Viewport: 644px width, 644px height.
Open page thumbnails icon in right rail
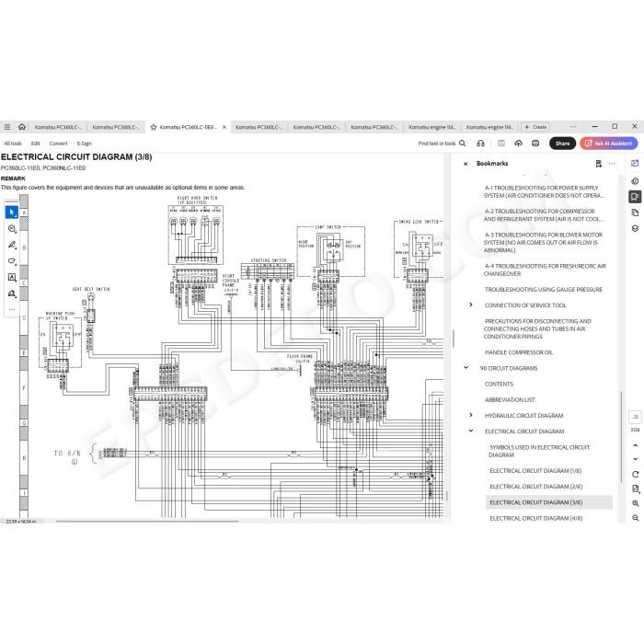coord(635,213)
